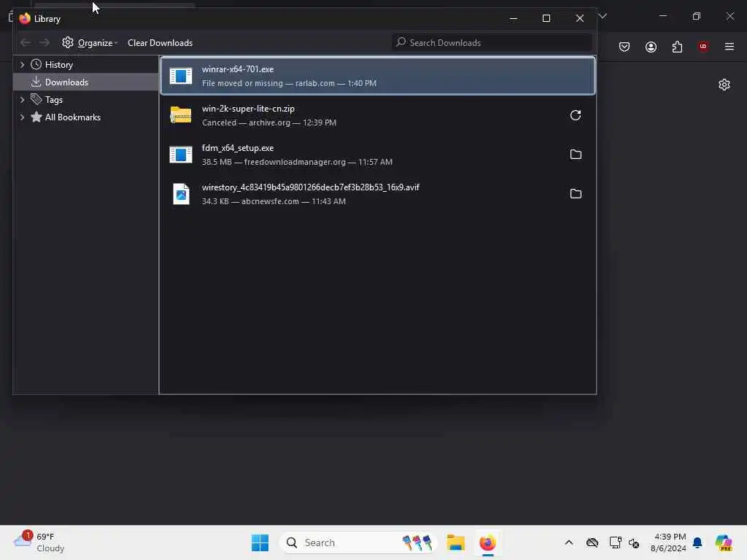Click the fdm_x64_setup.exe file icon
Screen dimensions: 747x560
[181, 155]
